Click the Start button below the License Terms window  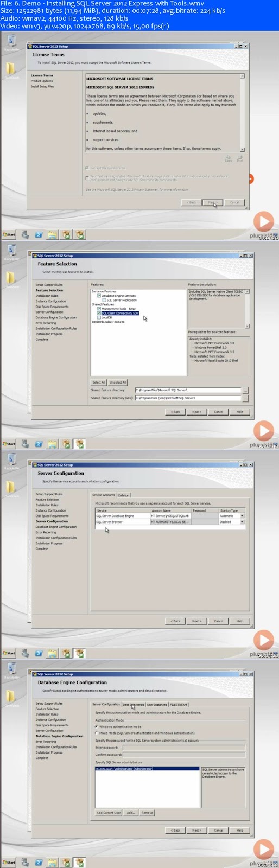coord(9,235)
